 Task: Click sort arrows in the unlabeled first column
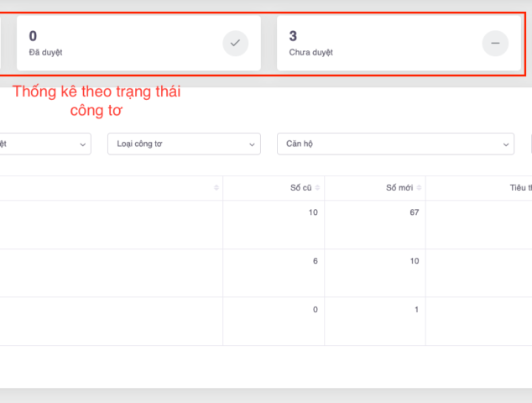pos(216,188)
